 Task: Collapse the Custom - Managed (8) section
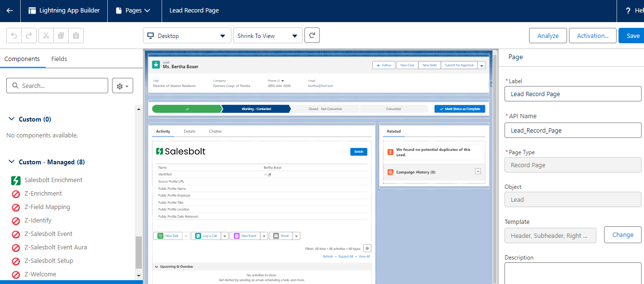[x=12, y=162]
